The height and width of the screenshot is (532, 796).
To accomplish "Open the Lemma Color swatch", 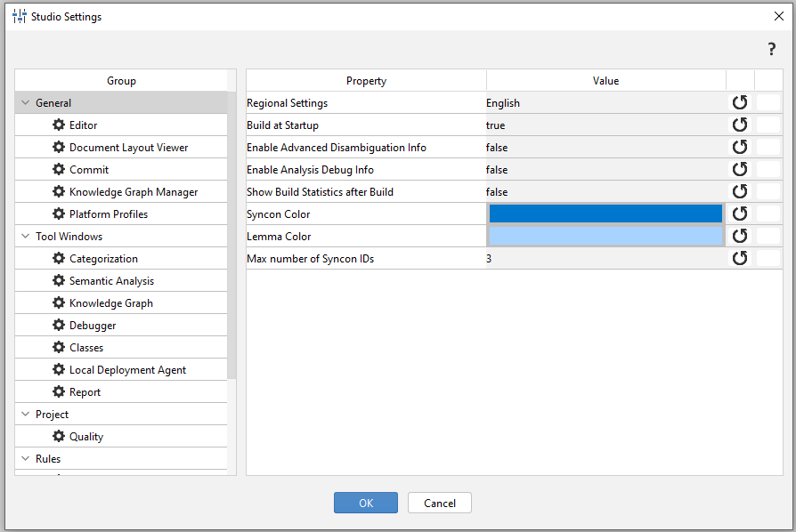I will pos(605,237).
